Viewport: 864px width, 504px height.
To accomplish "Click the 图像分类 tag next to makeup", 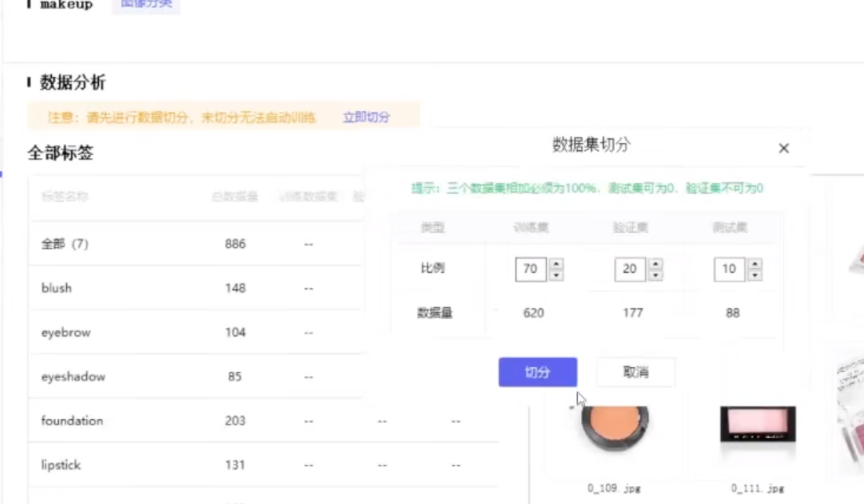I will coord(145,4).
